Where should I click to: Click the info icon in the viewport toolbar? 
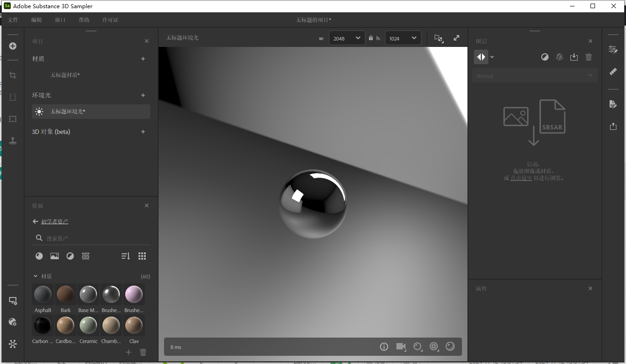coord(384,347)
